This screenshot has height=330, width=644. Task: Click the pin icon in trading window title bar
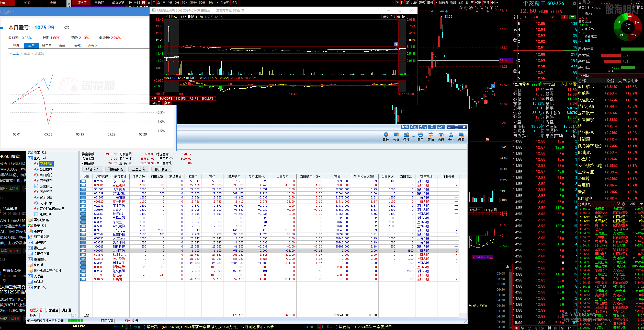point(432,127)
